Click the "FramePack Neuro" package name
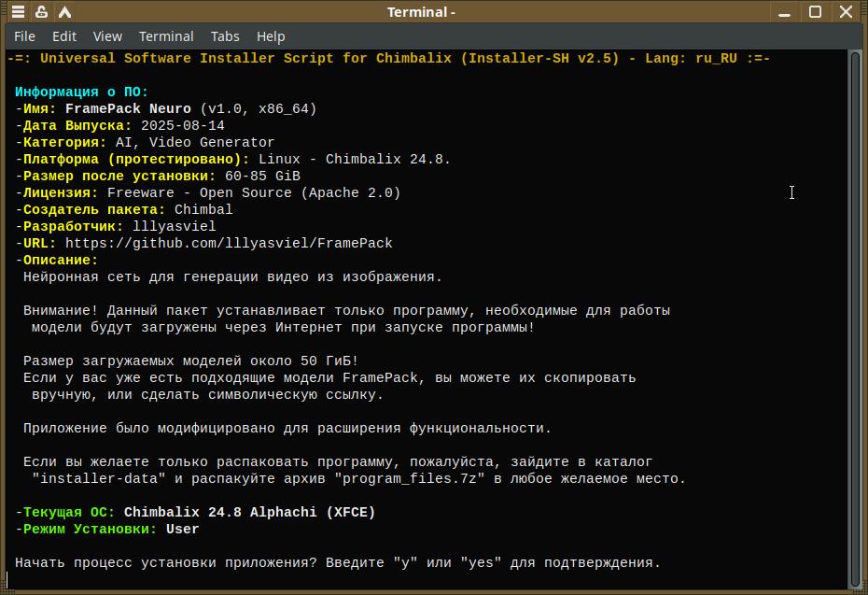This screenshot has height=595, width=868. pos(128,109)
